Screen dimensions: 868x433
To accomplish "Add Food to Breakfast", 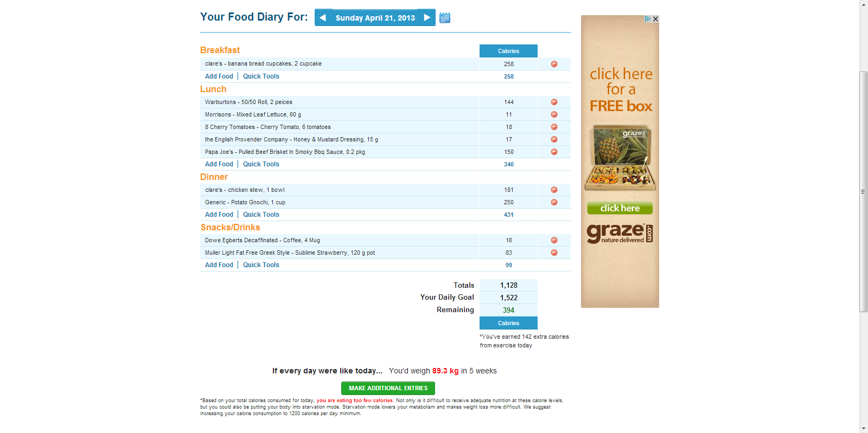I will tap(219, 76).
